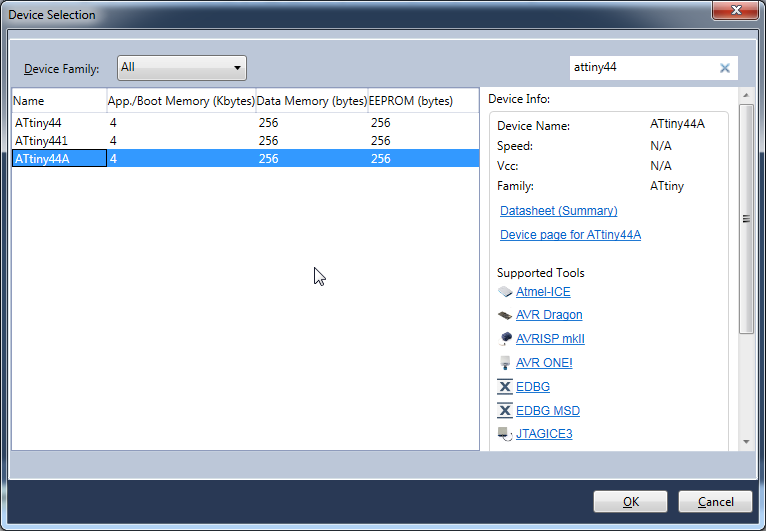The width and height of the screenshot is (766, 531).
Task: Open the Device Family dropdown
Action: [x=182, y=67]
